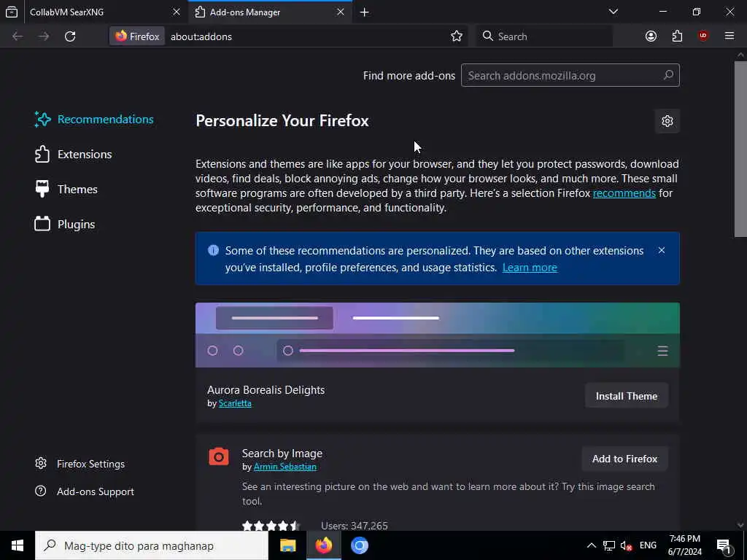The height and width of the screenshot is (560, 747).
Task: Open the notification center icon
Action: 724,545
